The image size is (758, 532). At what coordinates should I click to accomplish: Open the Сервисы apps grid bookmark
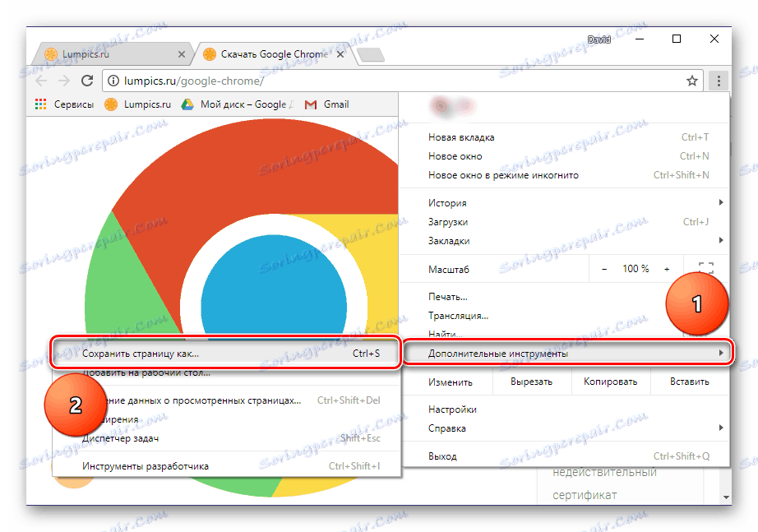coord(64,104)
